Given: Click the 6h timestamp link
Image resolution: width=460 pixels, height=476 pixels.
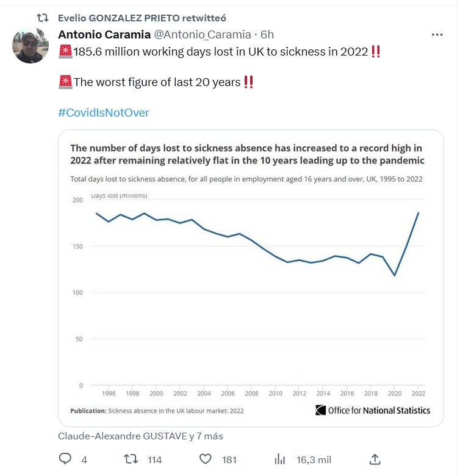Looking at the screenshot, I should [267, 35].
